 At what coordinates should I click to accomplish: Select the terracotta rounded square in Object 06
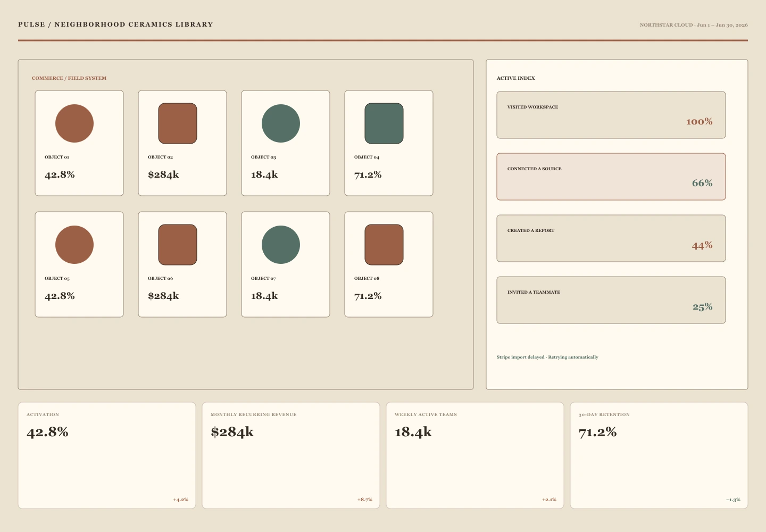(178, 245)
